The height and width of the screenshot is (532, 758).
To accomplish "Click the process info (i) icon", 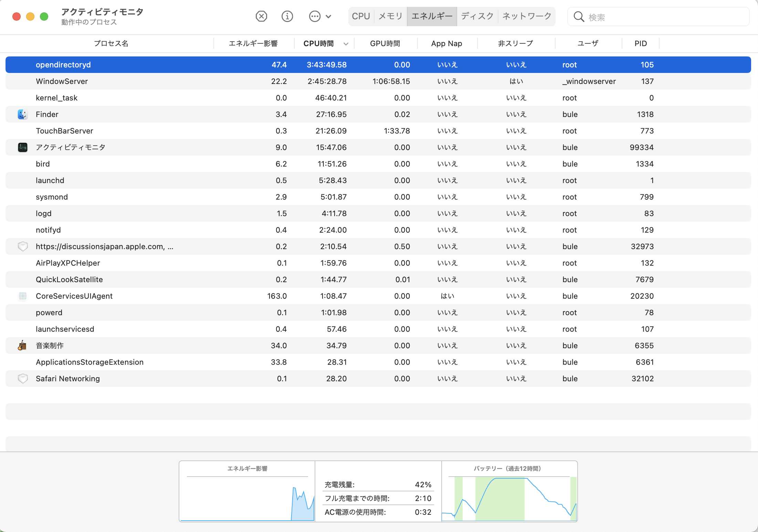I will 287,16.
